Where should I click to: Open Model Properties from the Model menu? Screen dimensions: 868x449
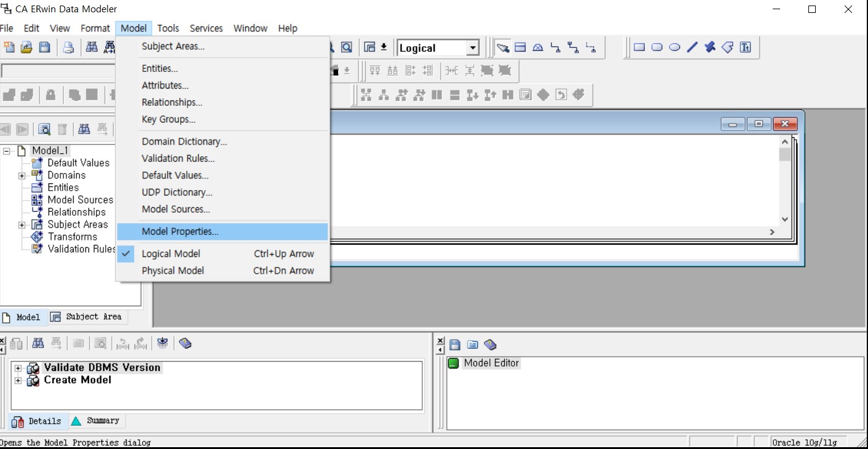click(x=223, y=232)
